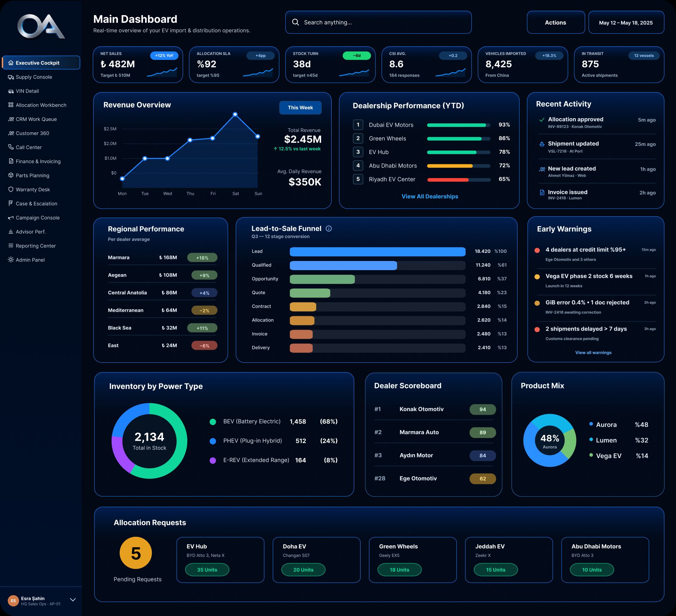This screenshot has width=676, height=616.
Task: Click the E-REV purple legend dot
Action: pos(213,461)
